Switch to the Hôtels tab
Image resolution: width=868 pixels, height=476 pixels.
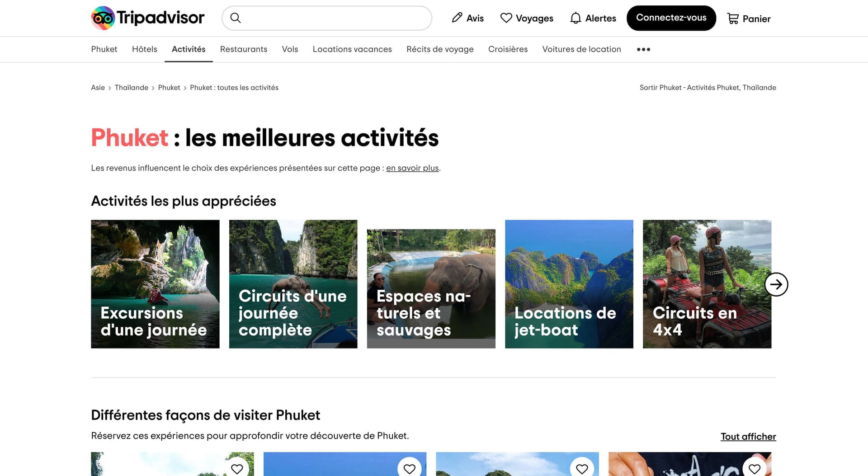point(145,49)
